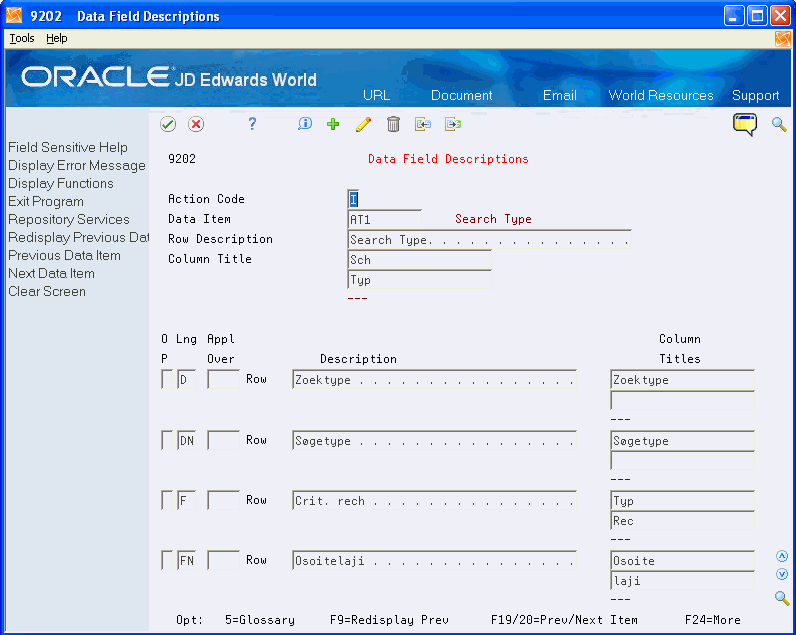This screenshot has height=635, width=796.
Task: Click the Søgetype column title field
Action: pos(682,441)
